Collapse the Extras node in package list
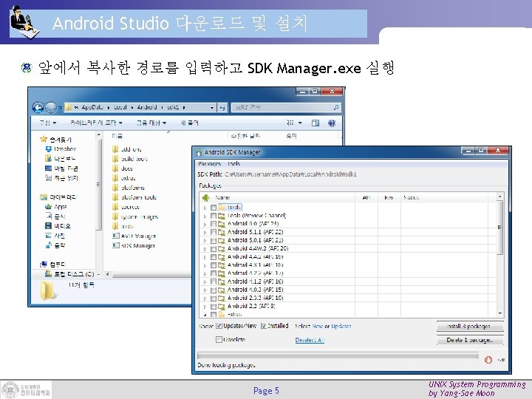The height and width of the screenshot is (399, 532). (205, 315)
